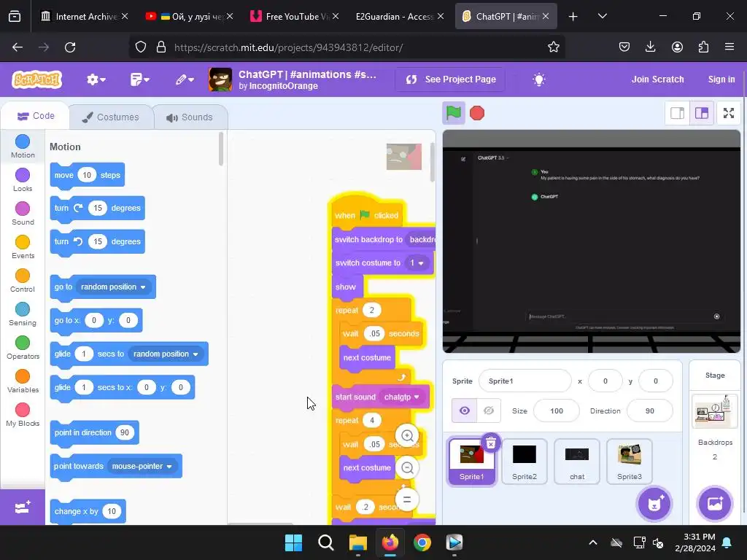Click the sprite y position field

click(x=656, y=381)
